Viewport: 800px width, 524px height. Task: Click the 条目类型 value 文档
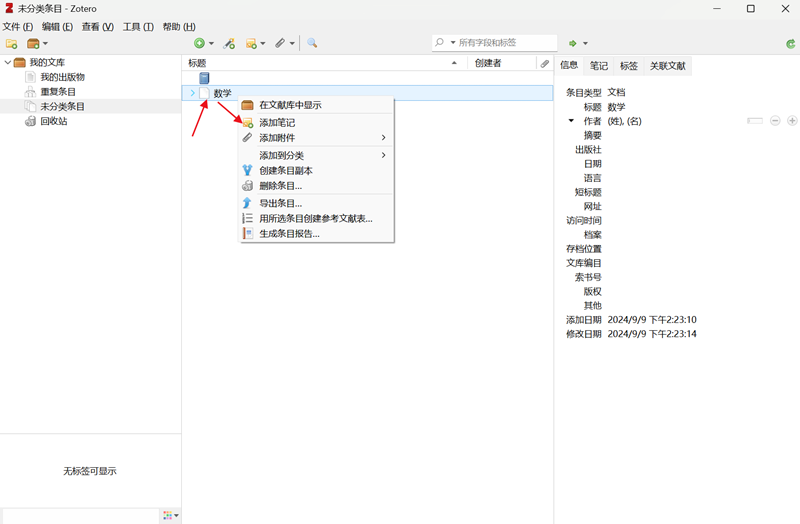pos(616,92)
